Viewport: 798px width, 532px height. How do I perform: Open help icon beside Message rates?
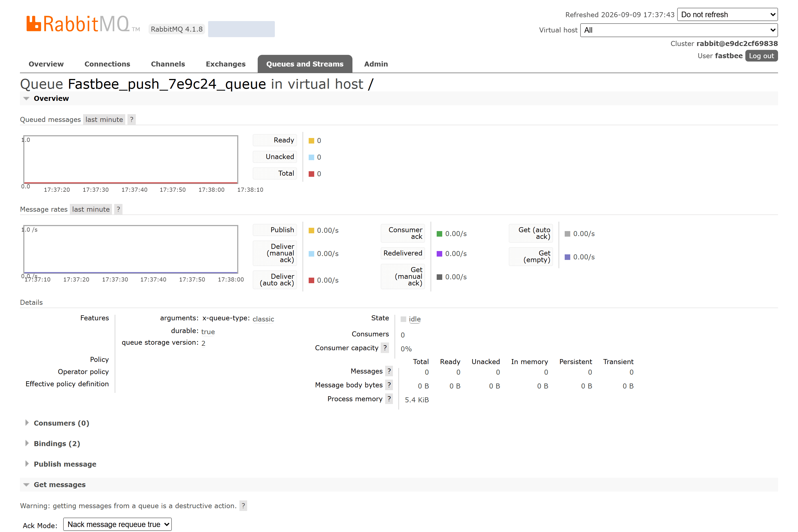[118, 209]
